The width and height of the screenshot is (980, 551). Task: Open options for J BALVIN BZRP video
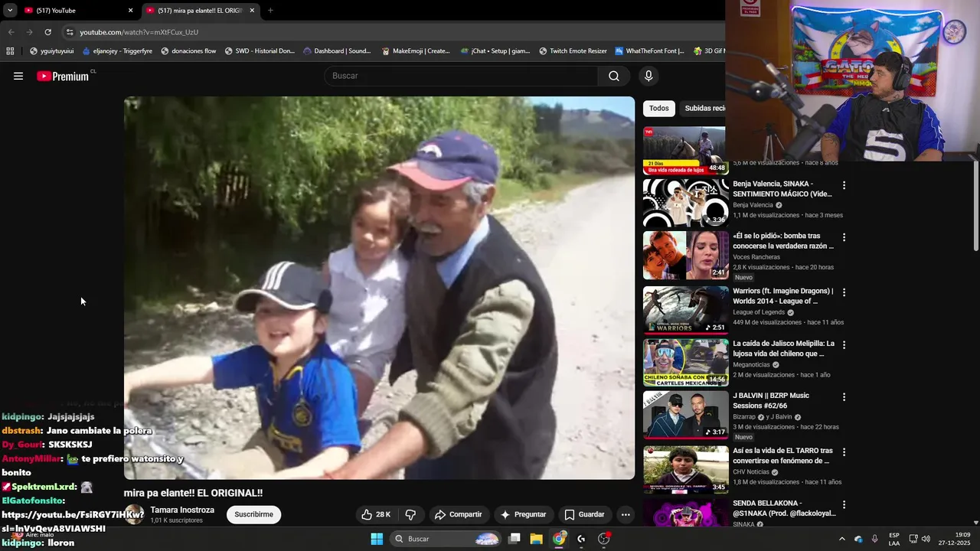(x=844, y=397)
